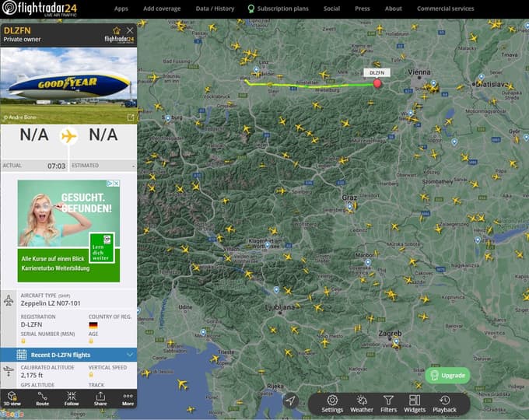
Task: Open the Add coverage menu
Action: pos(162,9)
